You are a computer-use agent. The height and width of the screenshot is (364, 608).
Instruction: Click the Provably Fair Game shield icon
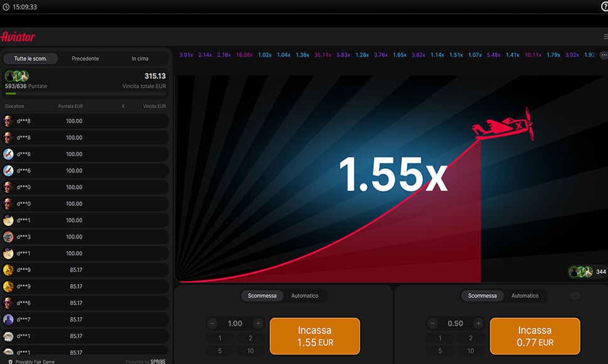[x=11, y=361]
